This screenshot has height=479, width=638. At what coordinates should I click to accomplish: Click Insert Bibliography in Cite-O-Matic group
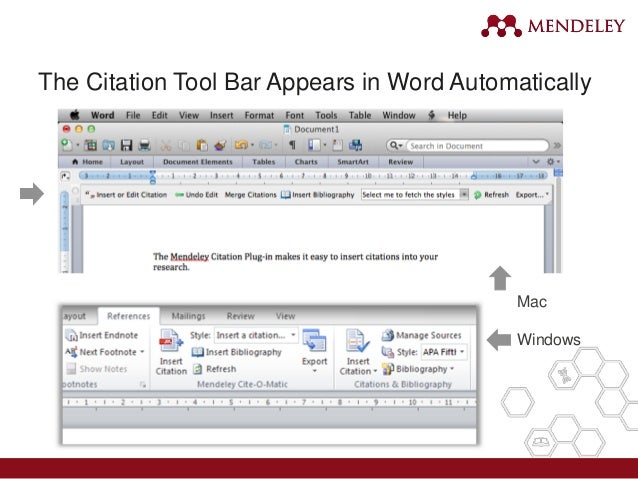click(x=237, y=352)
